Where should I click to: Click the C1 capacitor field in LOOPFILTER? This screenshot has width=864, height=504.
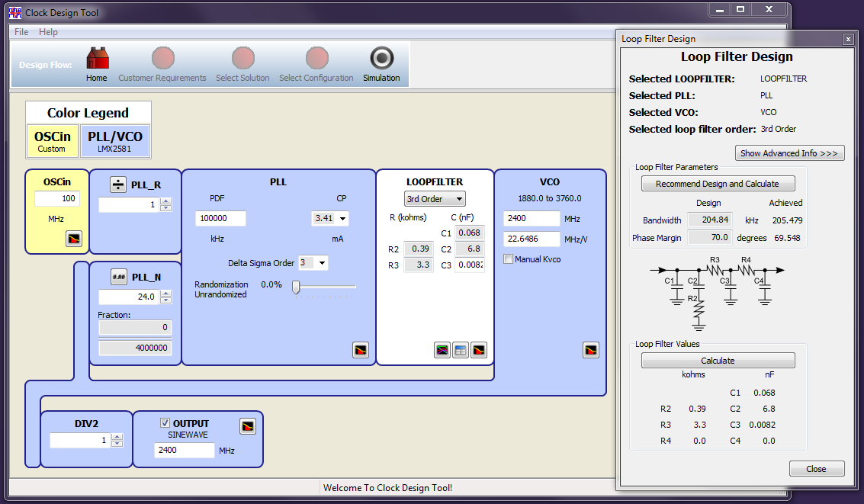(470, 233)
